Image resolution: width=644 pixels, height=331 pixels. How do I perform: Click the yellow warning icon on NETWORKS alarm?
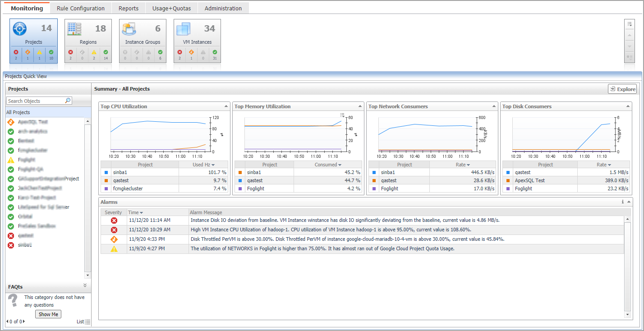114,249
